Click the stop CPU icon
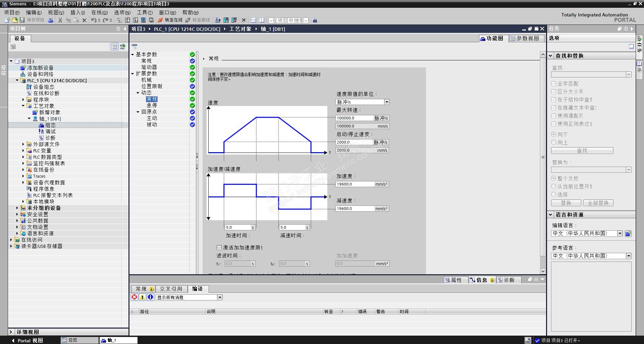 pos(234,20)
